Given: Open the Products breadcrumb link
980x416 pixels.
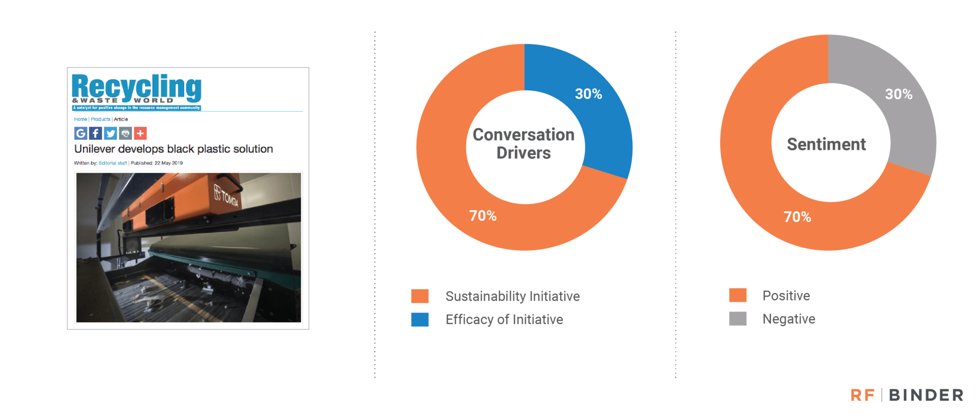Looking at the screenshot, I should point(100,119).
